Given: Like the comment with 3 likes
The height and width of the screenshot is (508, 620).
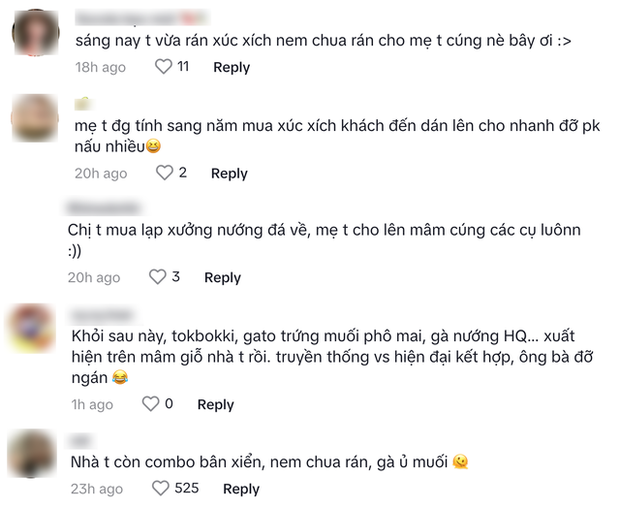Looking at the screenshot, I should click(x=158, y=277).
